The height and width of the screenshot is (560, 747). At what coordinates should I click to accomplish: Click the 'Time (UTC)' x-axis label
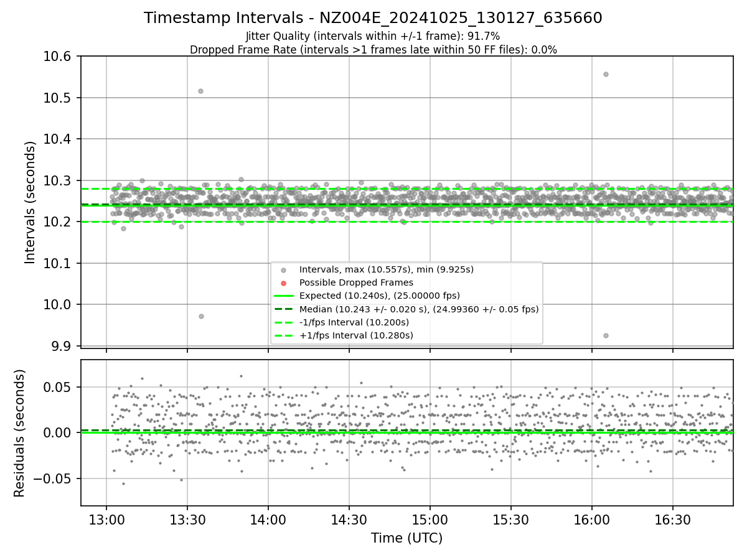tap(406, 538)
